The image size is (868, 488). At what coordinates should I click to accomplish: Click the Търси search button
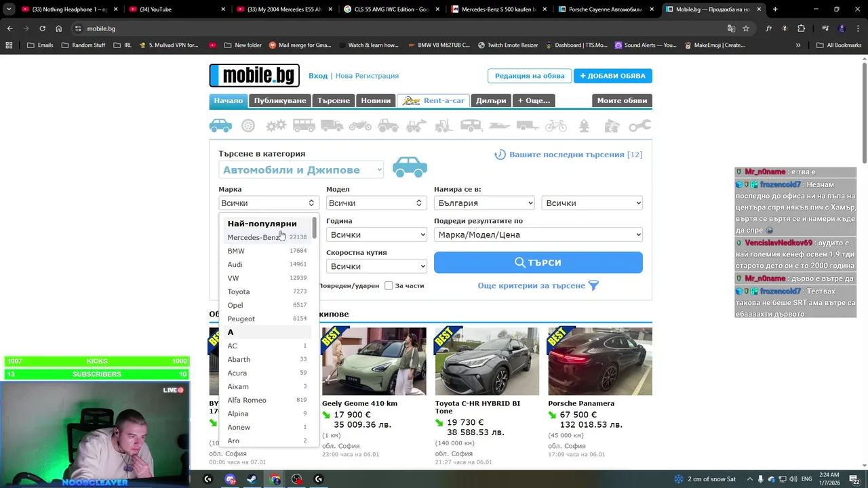pos(538,262)
